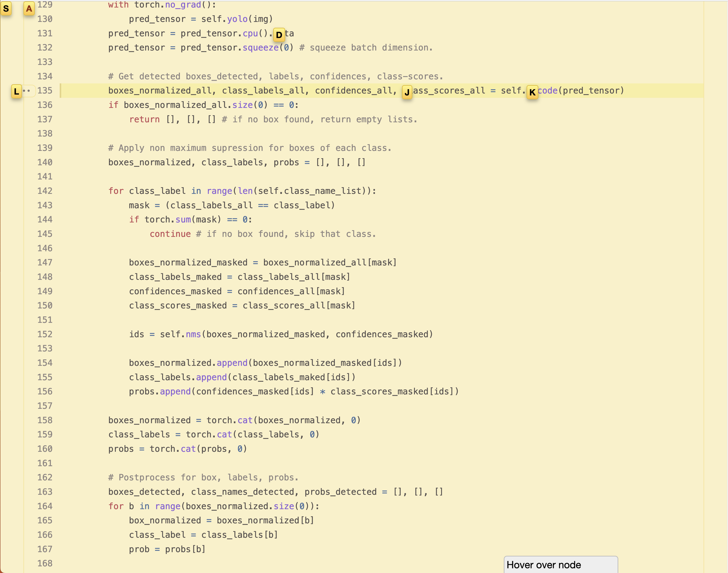Click 'confidences_masked' variable on line 149

[175, 291]
